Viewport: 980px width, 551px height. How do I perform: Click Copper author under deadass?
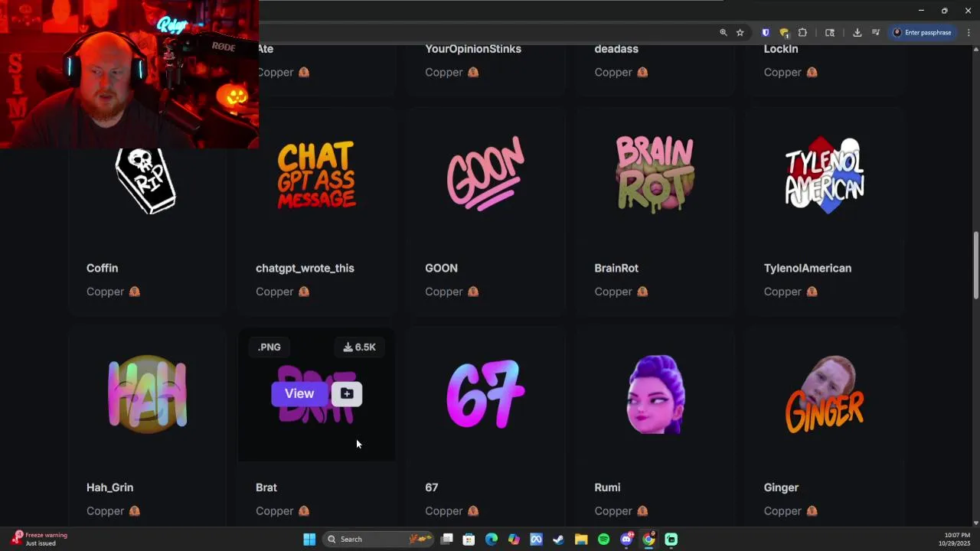tap(613, 72)
